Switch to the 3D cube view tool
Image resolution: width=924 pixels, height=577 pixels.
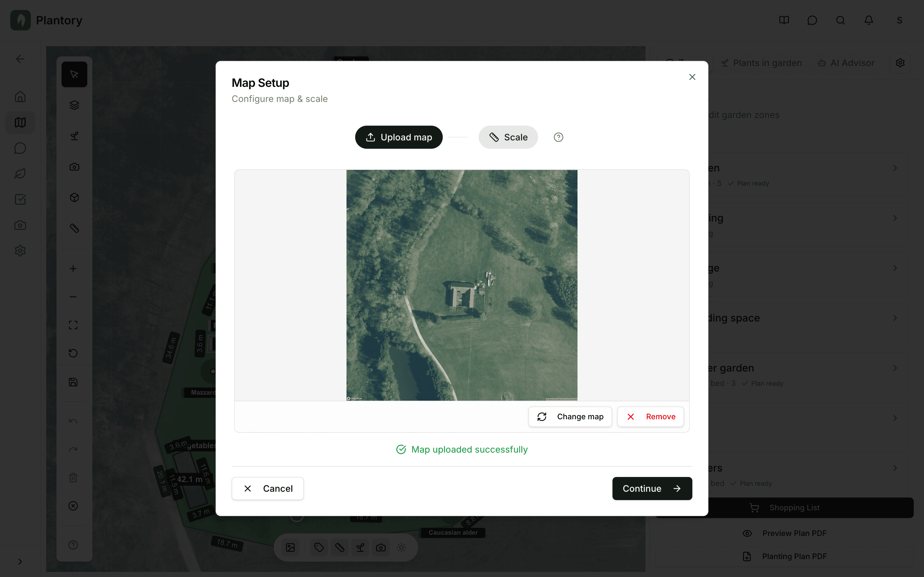click(x=74, y=197)
